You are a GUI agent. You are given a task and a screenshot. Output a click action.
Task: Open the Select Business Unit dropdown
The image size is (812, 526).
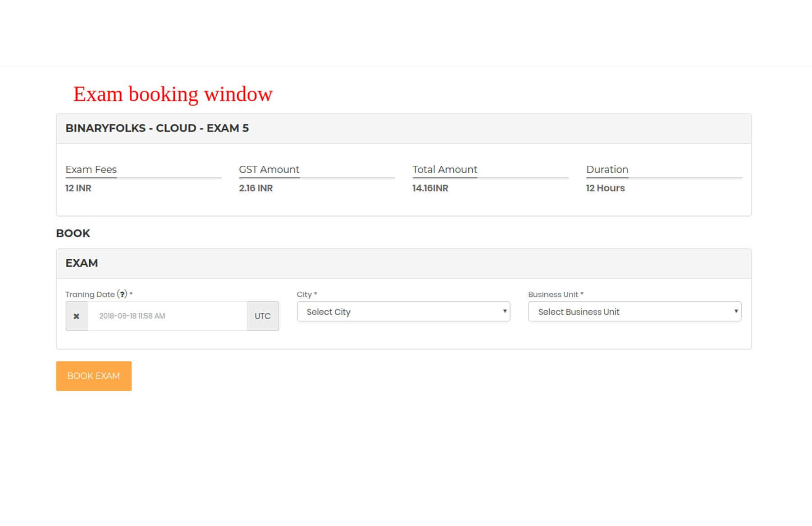tap(634, 312)
